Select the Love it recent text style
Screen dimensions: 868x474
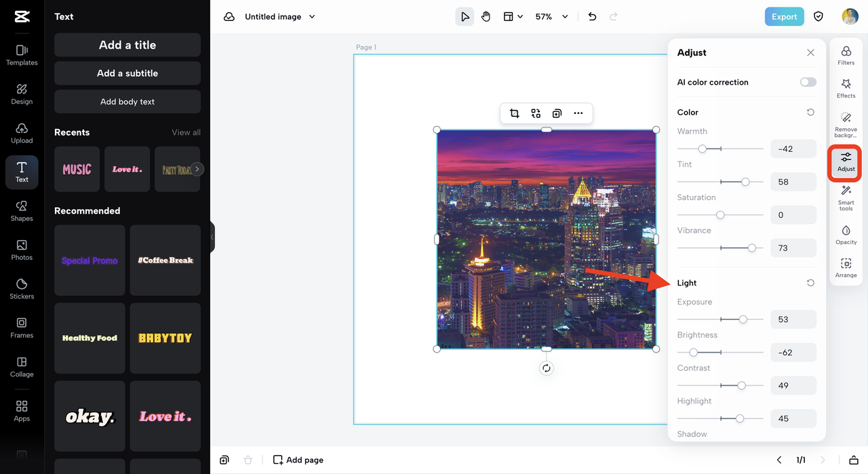[127, 170]
